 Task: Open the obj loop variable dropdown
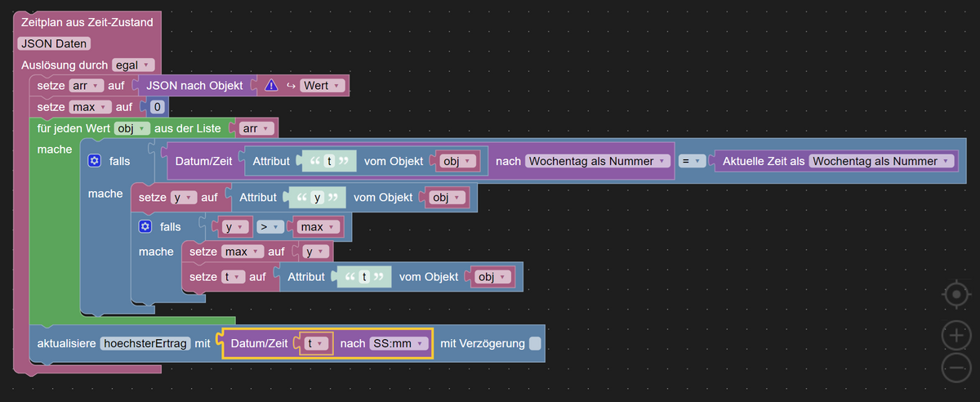(x=132, y=128)
